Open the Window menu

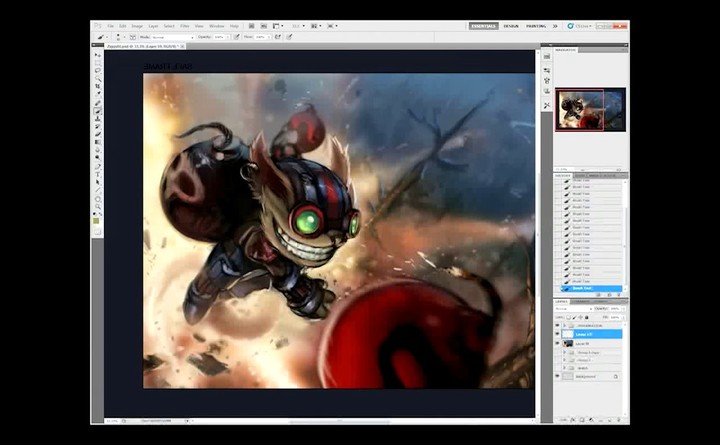click(x=217, y=26)
